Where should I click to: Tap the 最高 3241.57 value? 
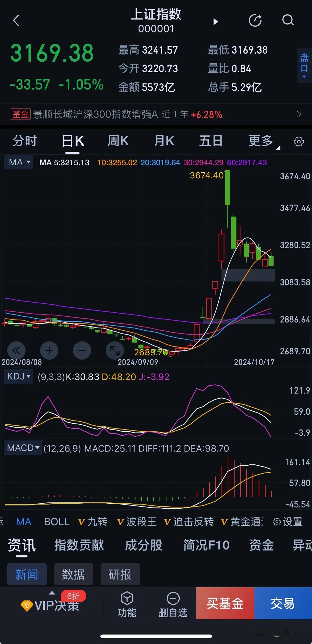point(148,50)
